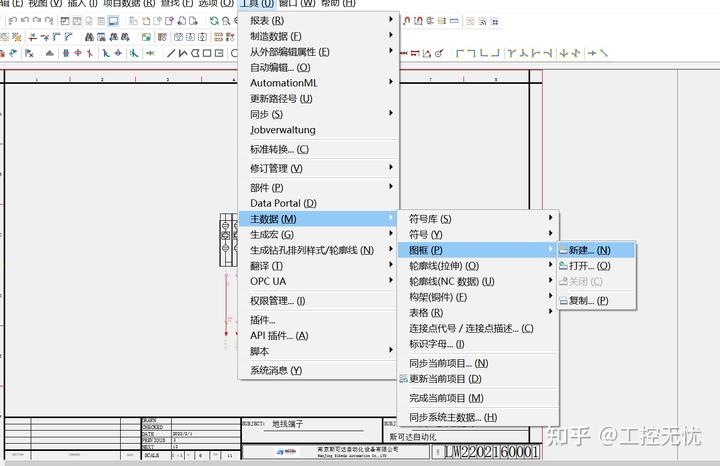Click the grey triangle toolbar icon
This screenshot has height=466, width=720.
[x=50, y=54]
